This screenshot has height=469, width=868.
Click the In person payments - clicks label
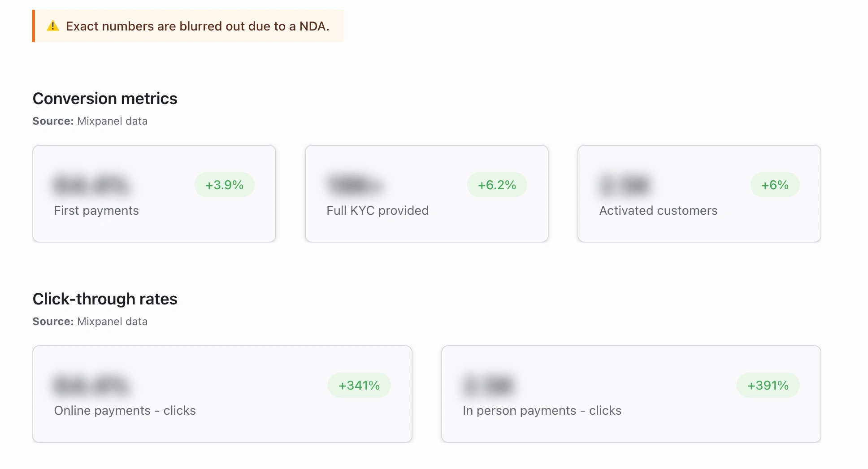(x=542, y=411)
